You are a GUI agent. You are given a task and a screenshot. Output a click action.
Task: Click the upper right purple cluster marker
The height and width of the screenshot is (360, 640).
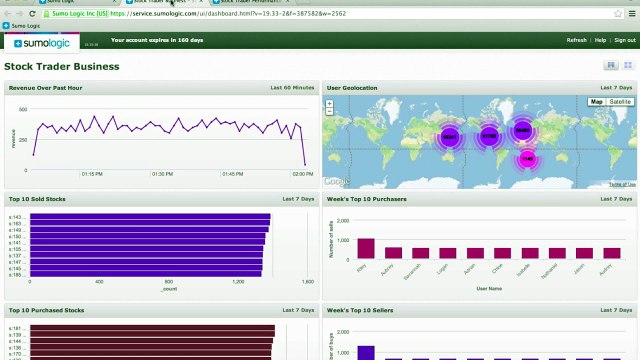522,131
